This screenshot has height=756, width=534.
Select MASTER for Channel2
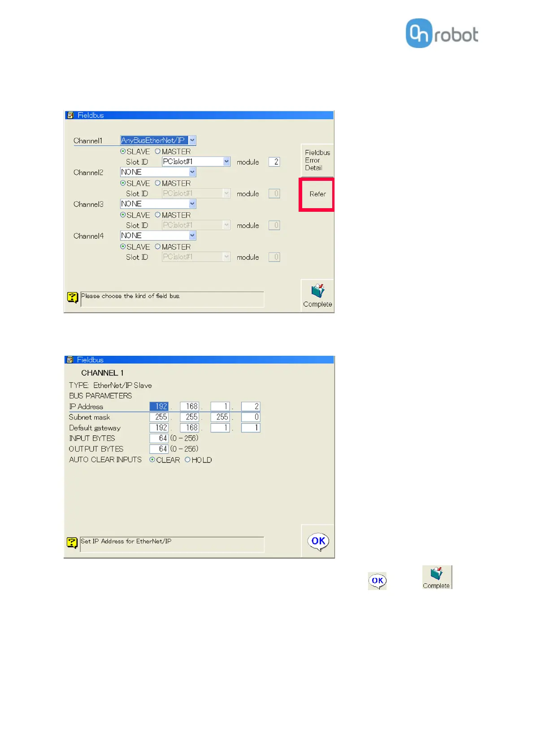click(x=158, y=184)
